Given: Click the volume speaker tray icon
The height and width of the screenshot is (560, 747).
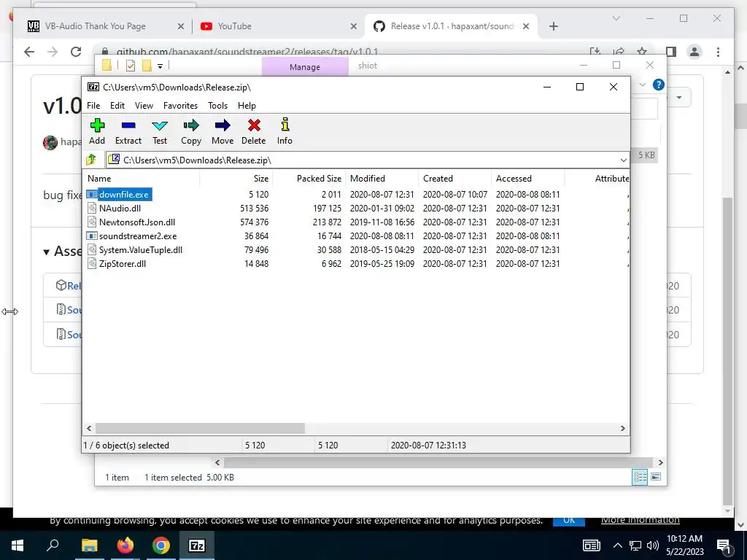Looking at the screenshot, I should point(653,545).
